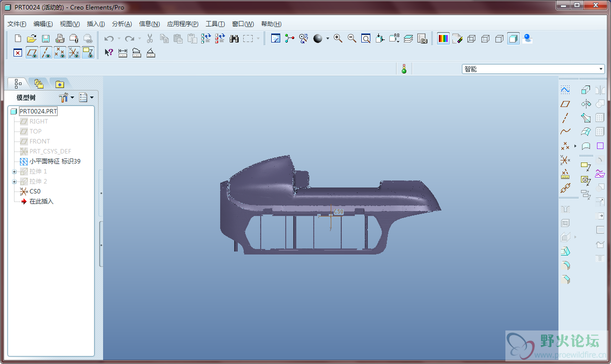Click the traffic light regeneration status icon
Screen dimensions: 611x364
point(404,69)
